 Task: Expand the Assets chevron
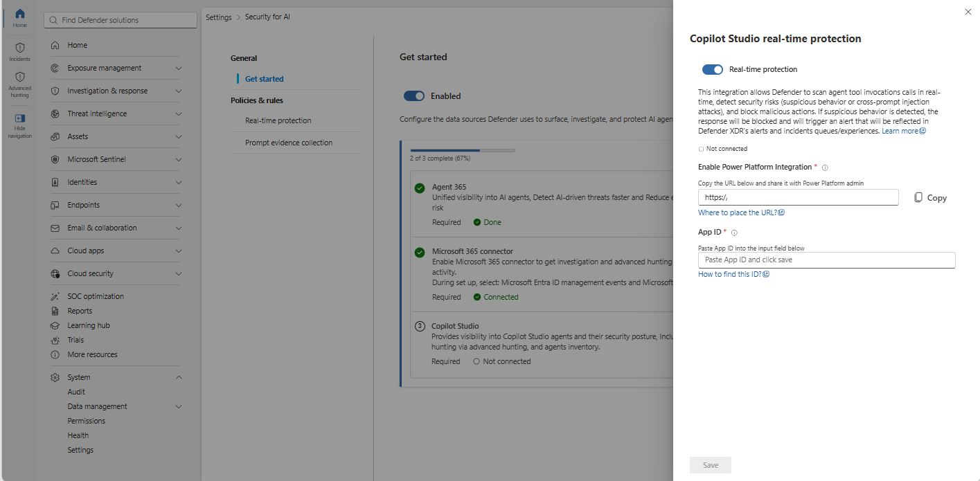coord(179,136)
